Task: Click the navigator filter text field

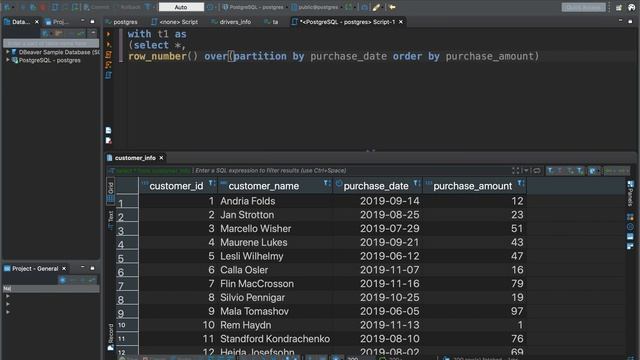Action: coord(51,43)
